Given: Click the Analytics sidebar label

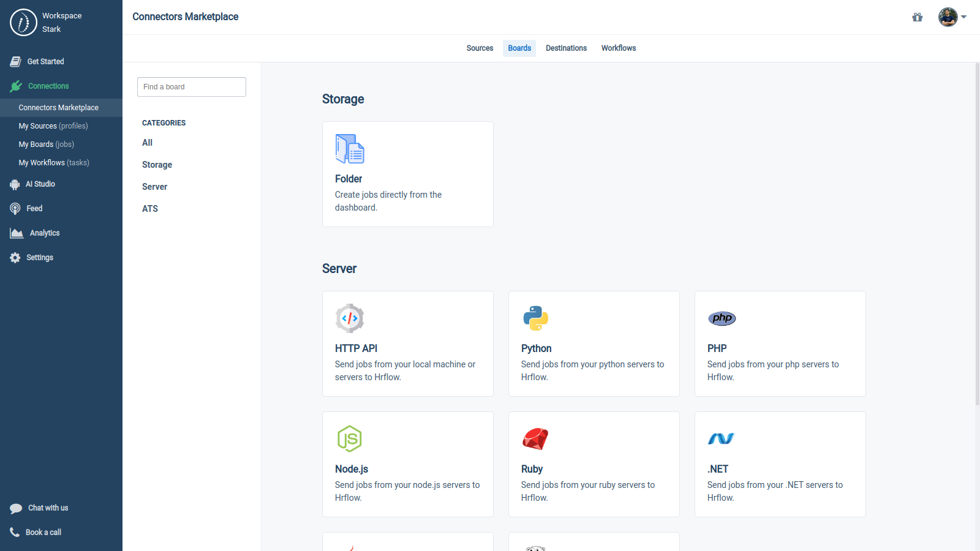Looking at the screenshot, I should coord(45,233).
